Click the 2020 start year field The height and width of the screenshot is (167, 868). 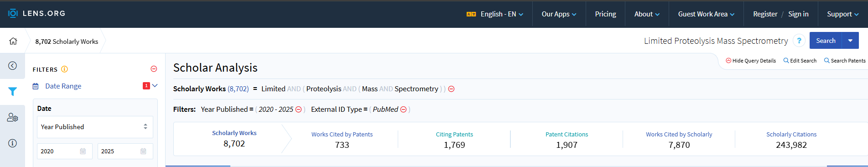65,151
